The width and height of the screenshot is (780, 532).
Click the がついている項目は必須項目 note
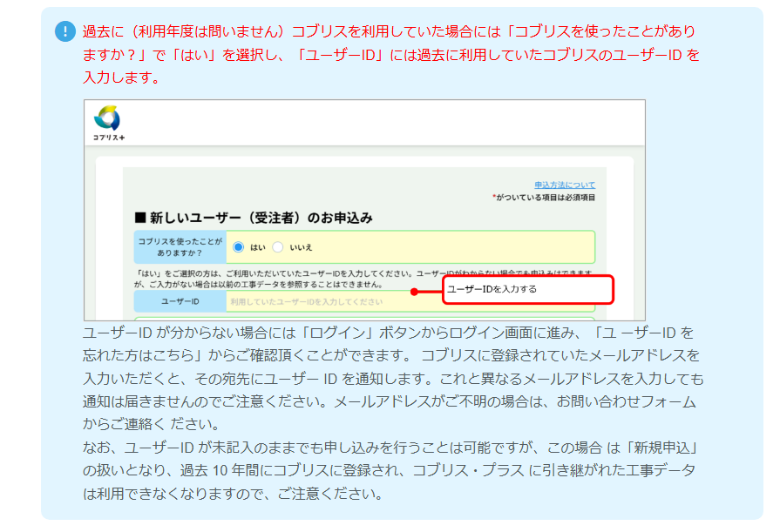point(546,198)
